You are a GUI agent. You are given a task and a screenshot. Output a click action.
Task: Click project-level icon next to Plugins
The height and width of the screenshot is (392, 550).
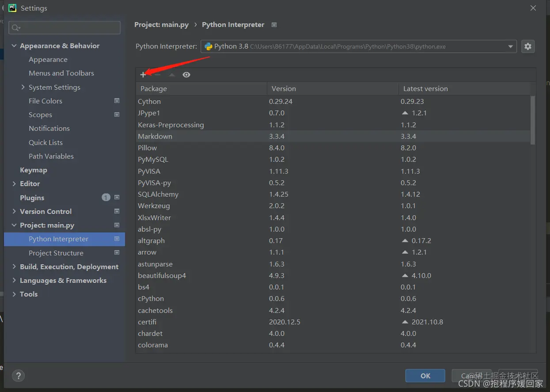coord(117,198)
